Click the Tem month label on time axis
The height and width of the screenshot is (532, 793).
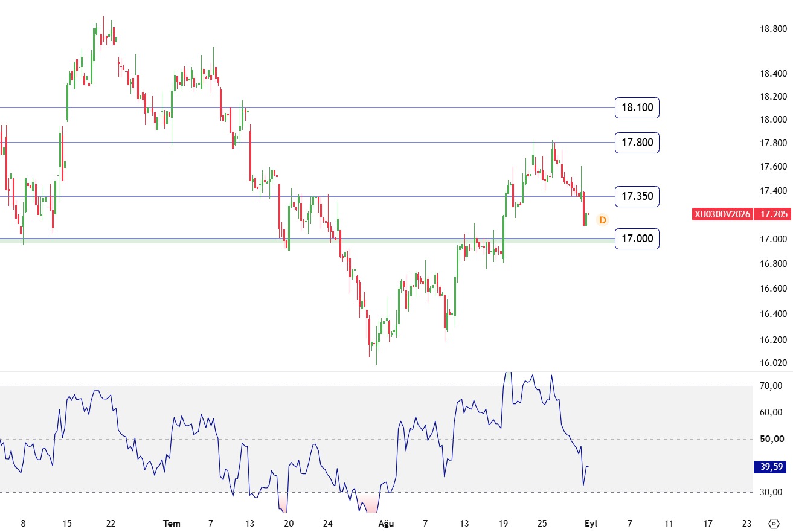click(172, 523)
